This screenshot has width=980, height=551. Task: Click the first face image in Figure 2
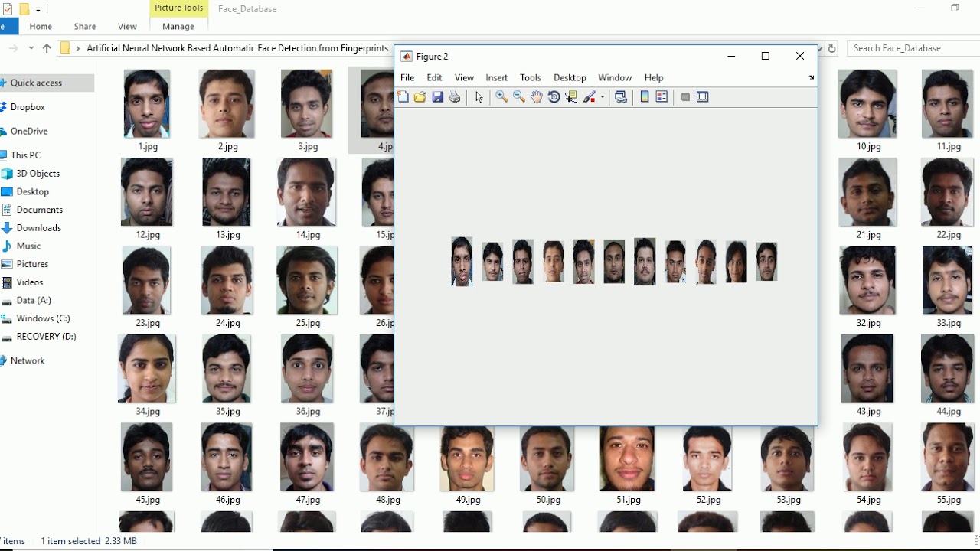tap(462, 262)
